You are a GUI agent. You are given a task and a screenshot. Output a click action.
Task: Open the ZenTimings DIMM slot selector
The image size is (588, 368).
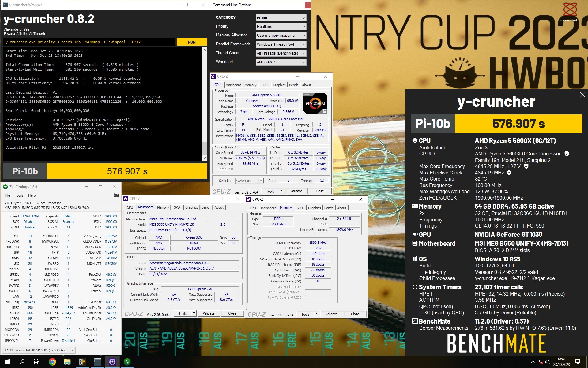point(39,350)
